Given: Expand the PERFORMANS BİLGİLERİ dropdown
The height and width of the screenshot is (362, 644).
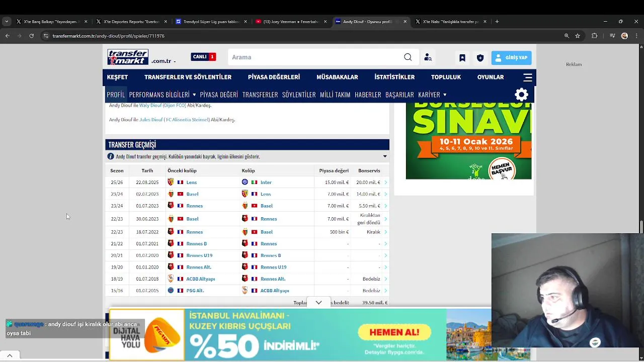Looking at the screenshot, I should pyautogui.click(x=163, y=95).
